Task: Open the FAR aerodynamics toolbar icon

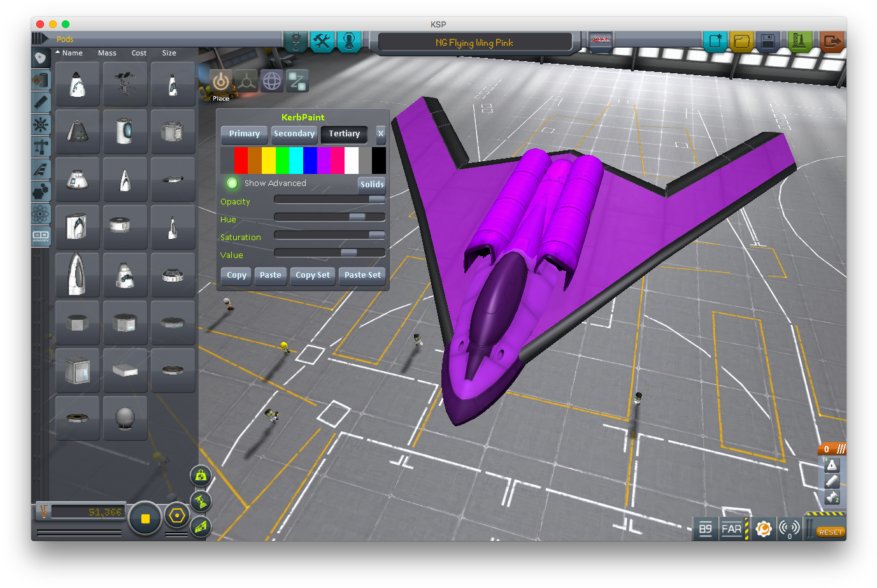Action: click(731, 529)
